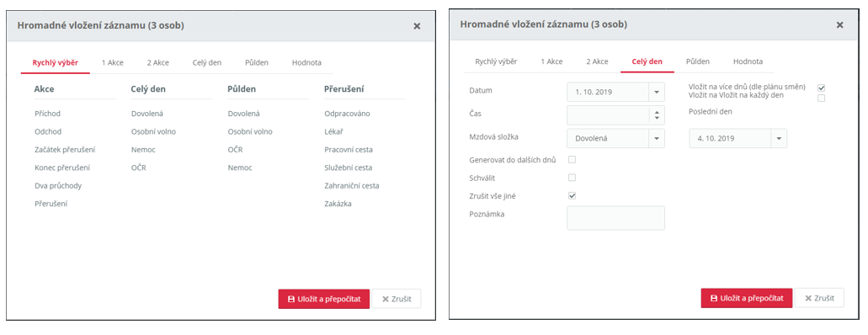Image resolution: width=868 pixels, height=335 pixels.
Task: Close the right dialog with X icon
Action: pyautogui.click(x=839, y=25)
